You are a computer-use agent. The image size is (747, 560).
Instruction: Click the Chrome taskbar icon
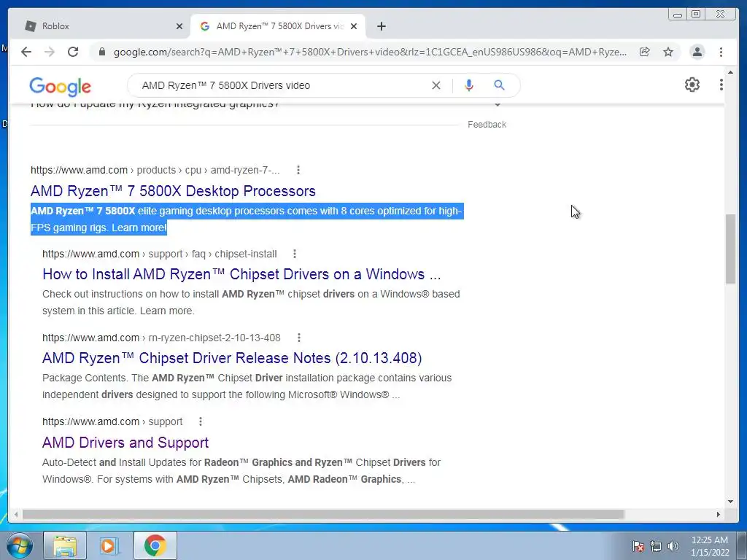[155, 546]
